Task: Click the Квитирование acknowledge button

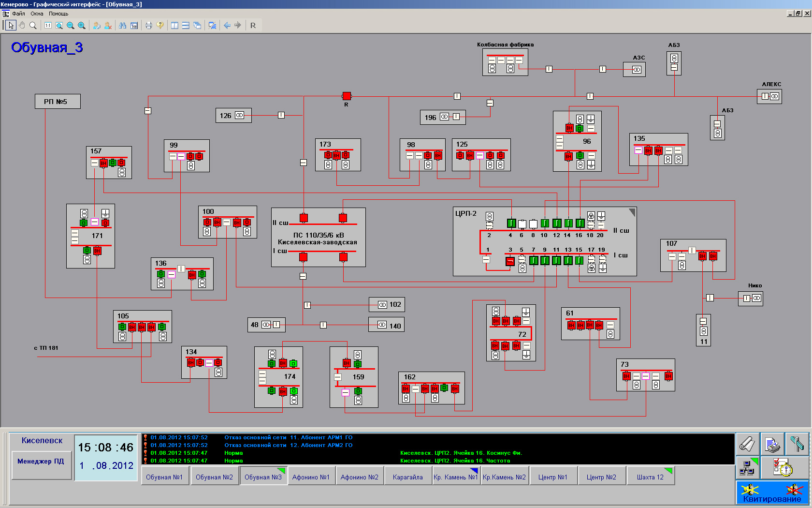Action: coord(772,493)
